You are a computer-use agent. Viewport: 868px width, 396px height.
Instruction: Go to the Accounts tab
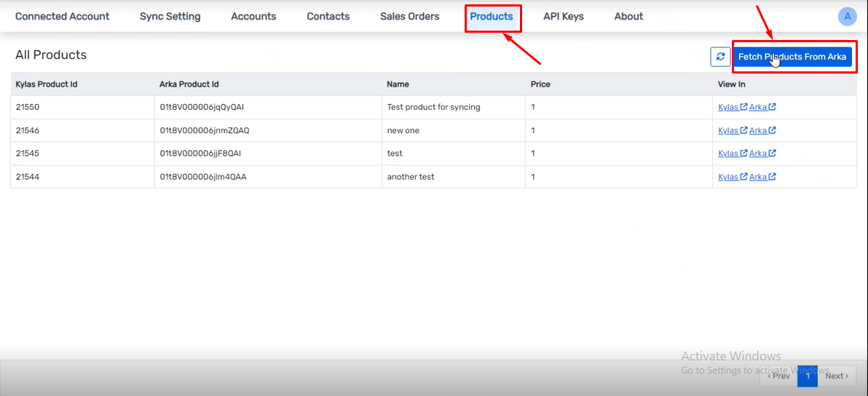pos(253,17)
